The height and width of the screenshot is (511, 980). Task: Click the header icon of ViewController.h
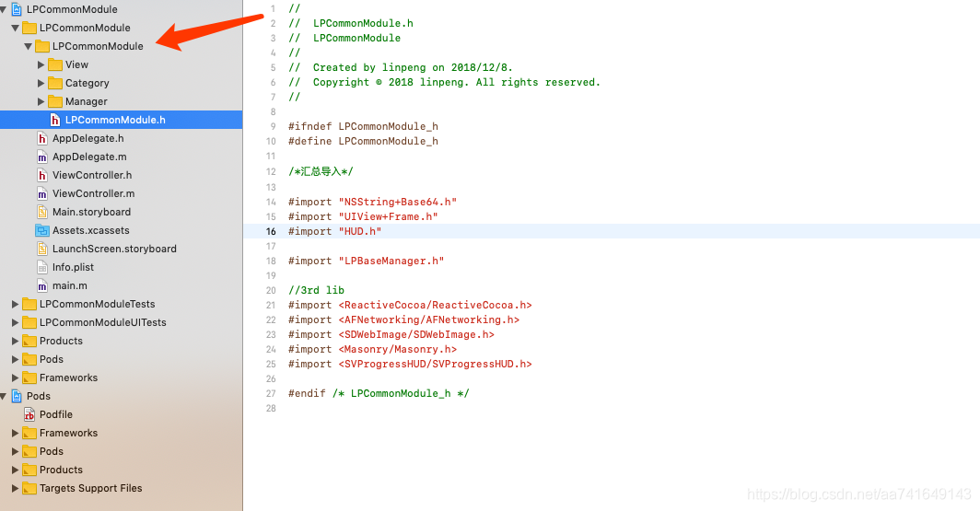click(x=41, y=176)
